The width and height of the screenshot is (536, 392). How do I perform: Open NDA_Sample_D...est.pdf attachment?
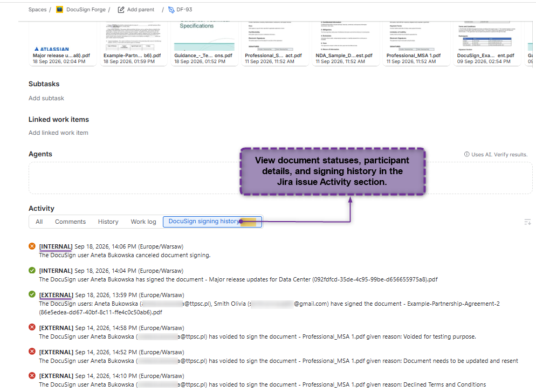click(346, 43)
